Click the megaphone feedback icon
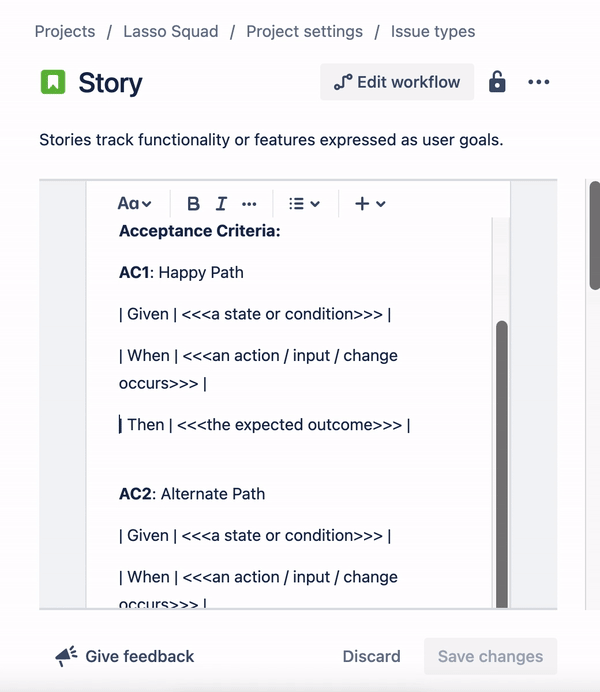 point(66,656)
